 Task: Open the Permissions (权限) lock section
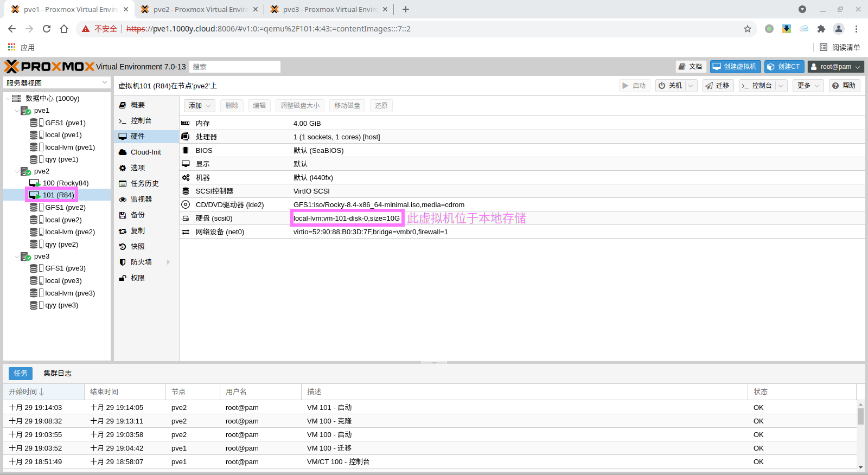[137, 278]
